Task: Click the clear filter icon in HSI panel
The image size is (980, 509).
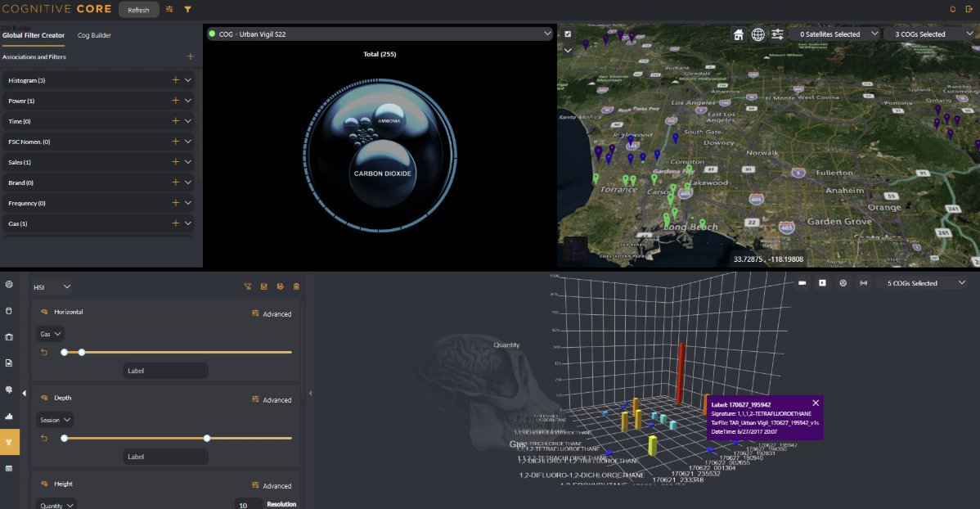Action: tap(248, 286)
